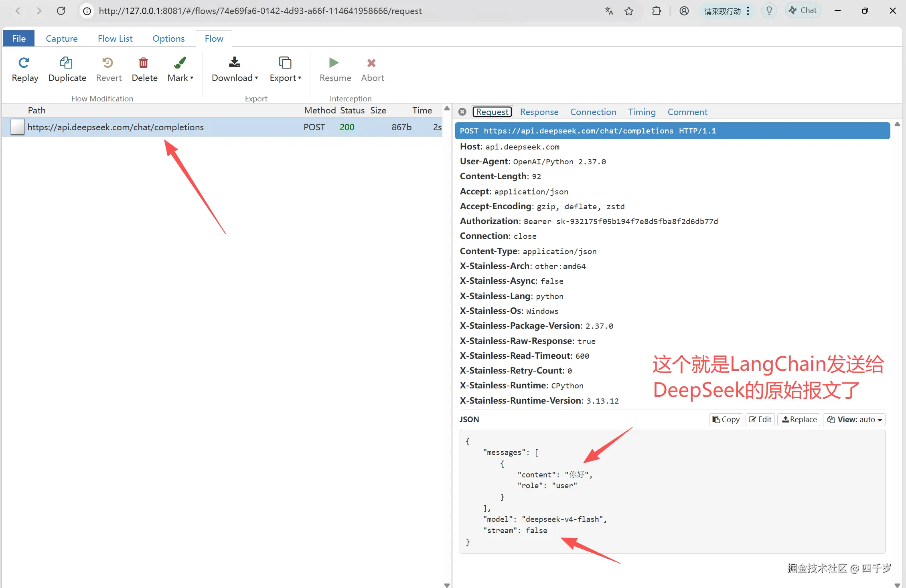
Task: Edit the JSON request body
Action: pos(760,419)
